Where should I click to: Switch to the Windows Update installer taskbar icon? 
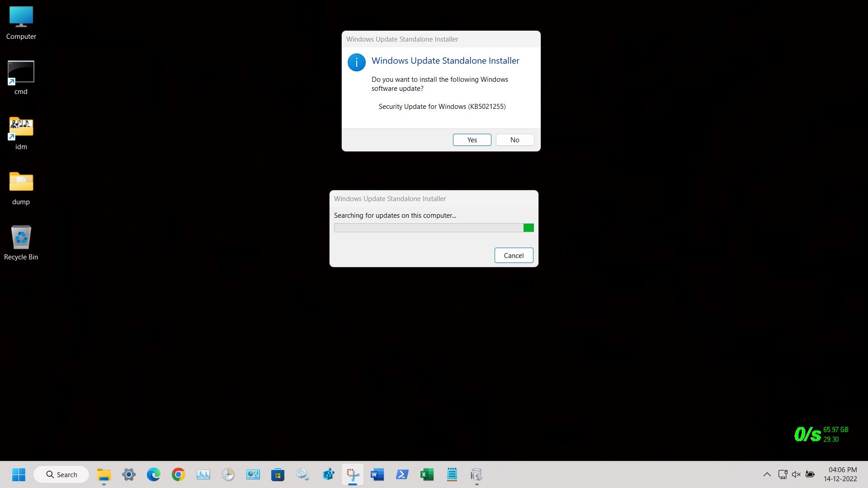(x=476, y=474)
